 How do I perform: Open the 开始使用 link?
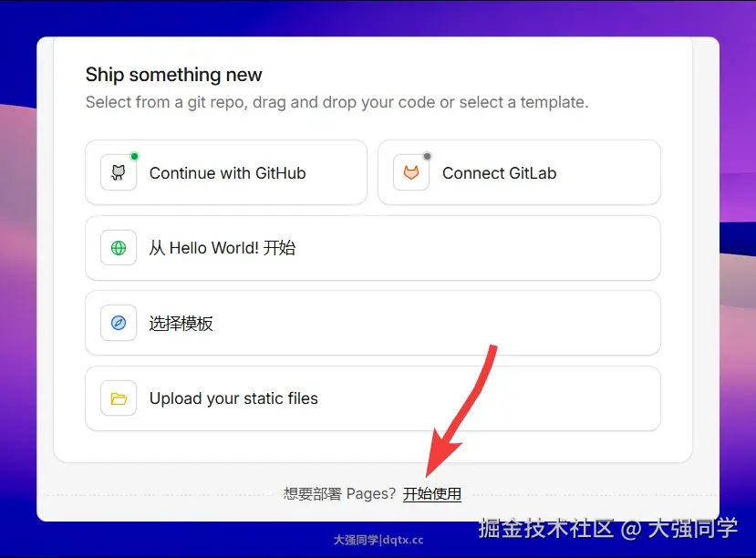pos(432,494)
